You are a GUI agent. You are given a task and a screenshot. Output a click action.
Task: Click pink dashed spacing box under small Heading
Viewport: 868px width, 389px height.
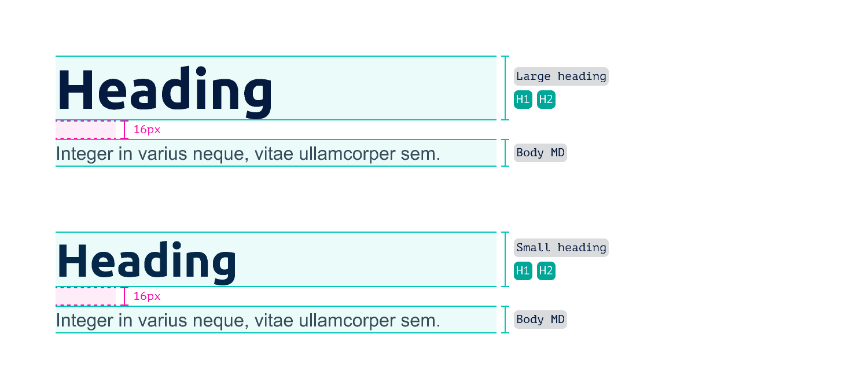86,296
